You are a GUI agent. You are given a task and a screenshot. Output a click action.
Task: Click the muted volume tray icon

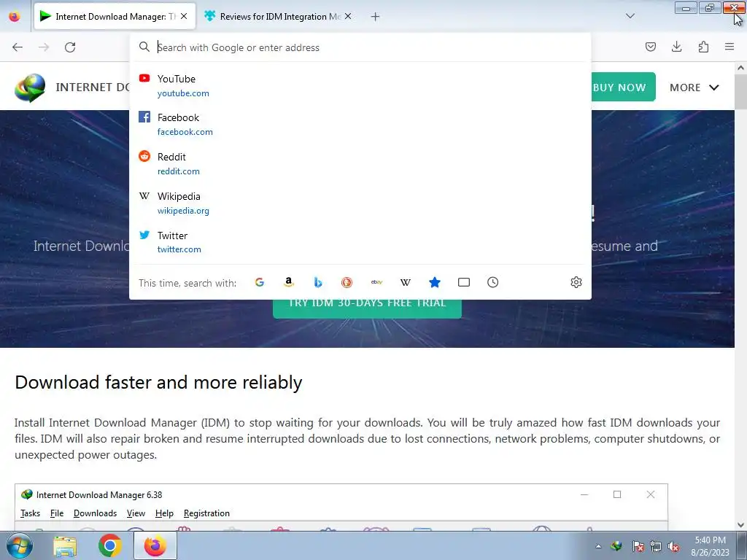(673, 547)
